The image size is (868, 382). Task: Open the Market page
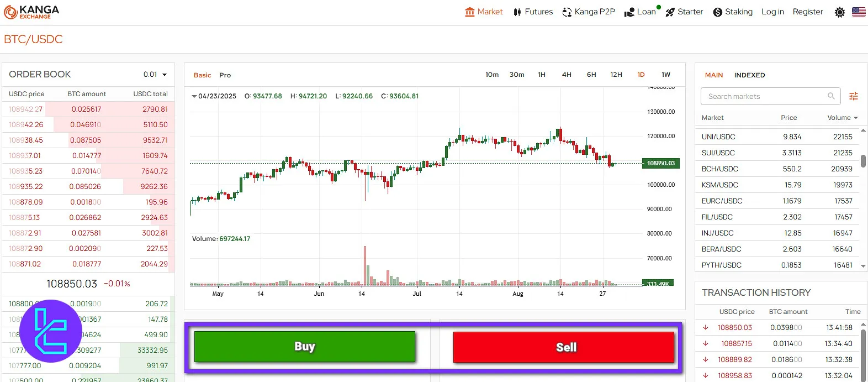pos(484,12)
